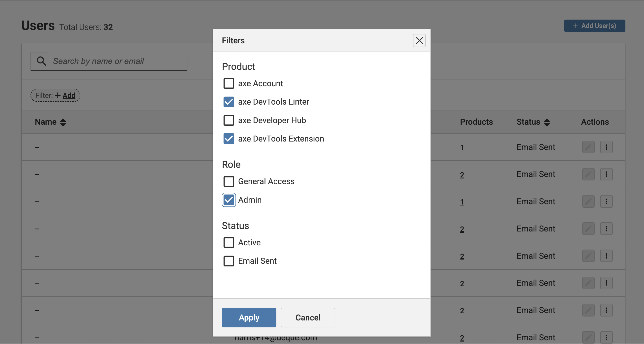Uncheck the Admin role checkbox
This screenshot has height=344, width=644.
tap(229, 200)
